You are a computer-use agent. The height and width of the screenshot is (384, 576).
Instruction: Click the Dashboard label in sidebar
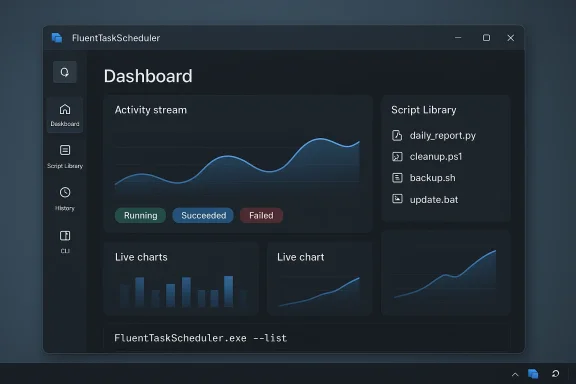pyautogui.click(x=65, y=124)
